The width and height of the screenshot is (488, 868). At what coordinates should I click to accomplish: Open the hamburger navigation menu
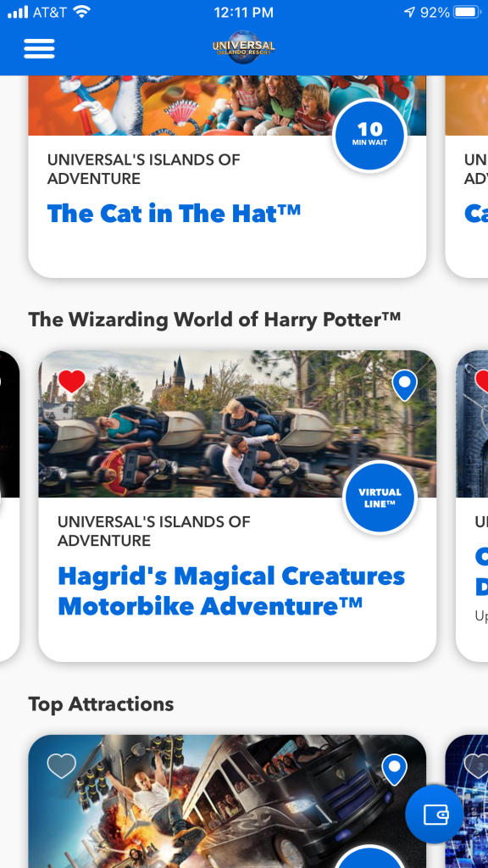39,48
